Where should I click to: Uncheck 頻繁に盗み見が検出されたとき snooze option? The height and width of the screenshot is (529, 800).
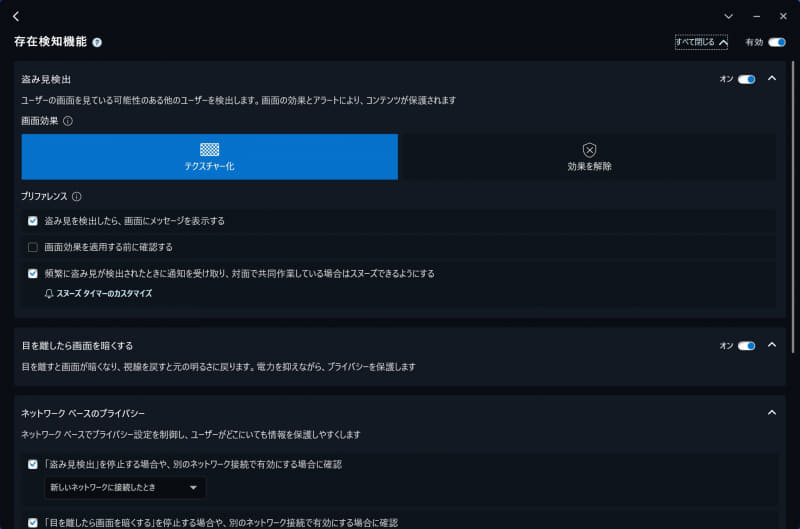(33, 273)
